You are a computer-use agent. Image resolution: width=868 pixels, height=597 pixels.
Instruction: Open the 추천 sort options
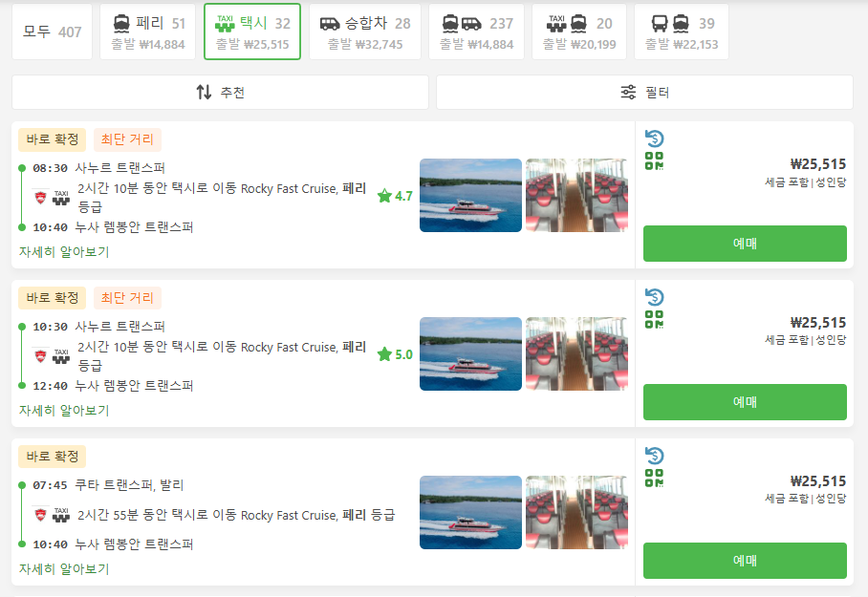pos(220,93)
